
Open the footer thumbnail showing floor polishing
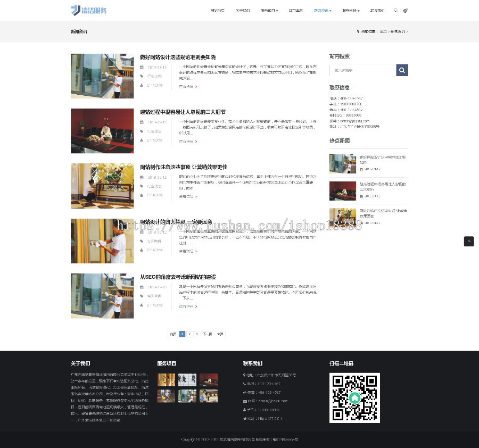click(166, 396)
